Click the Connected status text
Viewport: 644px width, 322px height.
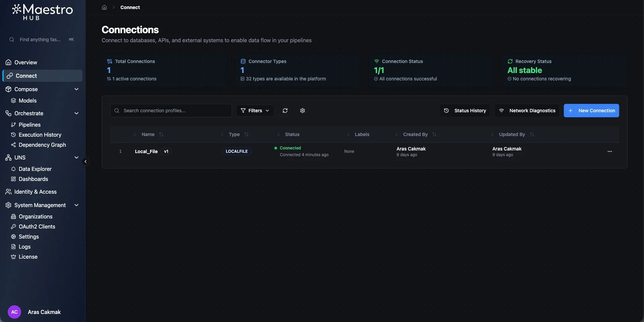(x=290, y=148)
